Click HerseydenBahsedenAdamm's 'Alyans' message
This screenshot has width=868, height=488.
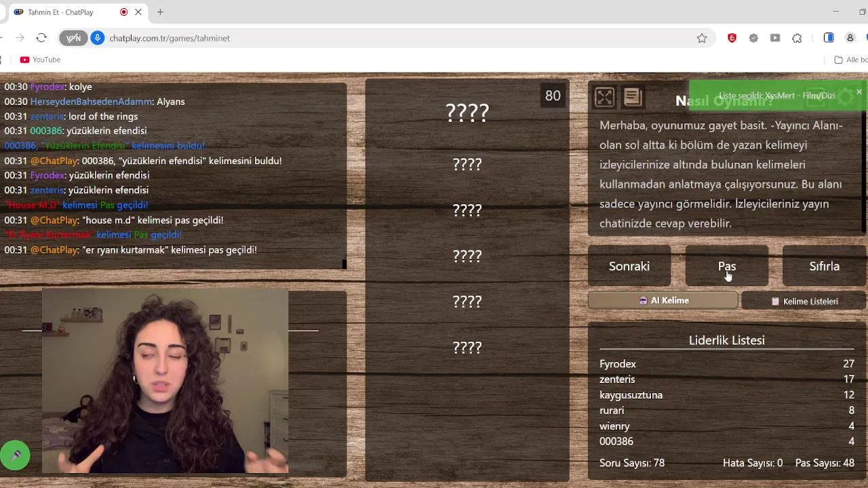point(94,102)
